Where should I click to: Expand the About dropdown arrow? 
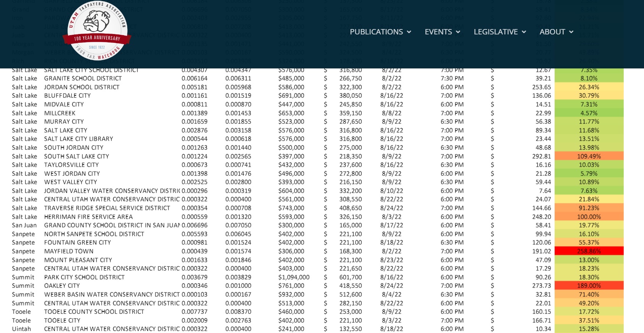coord(571,32)
